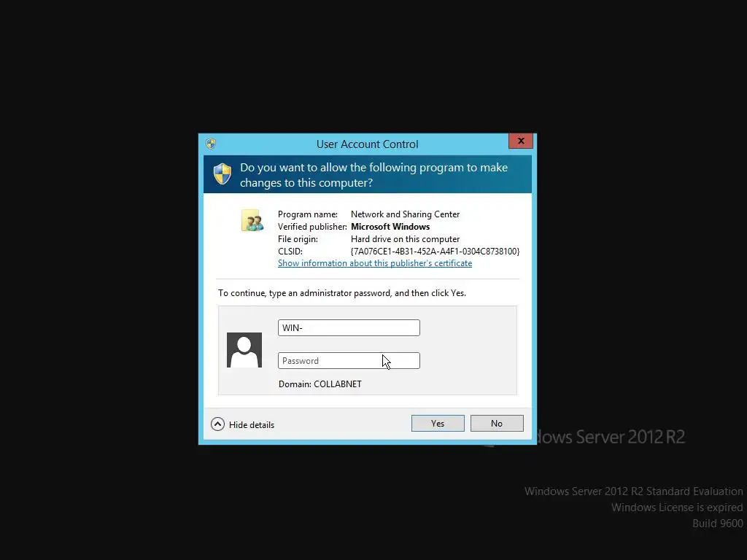Focus the Password input field

coord(349,360)
